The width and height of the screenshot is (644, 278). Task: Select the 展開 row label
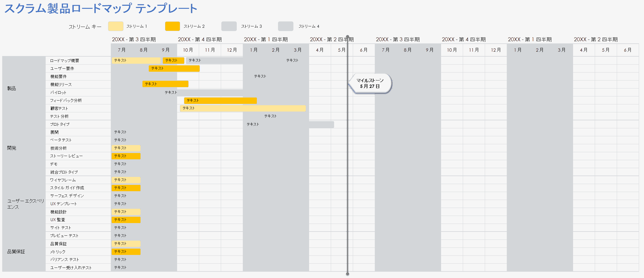54,132
